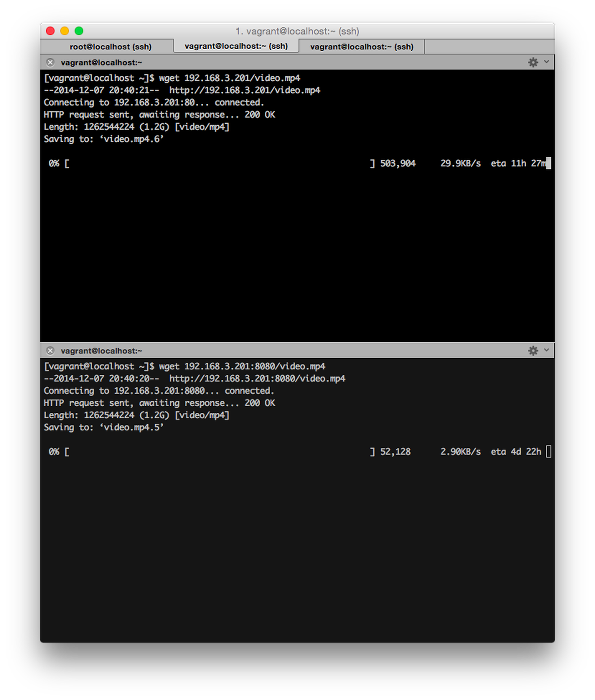Viewport: 595px width, 700px height.
Task: Click the pane title text vagrant@localhost:~ in bottom pane
Action: point(102,351)
